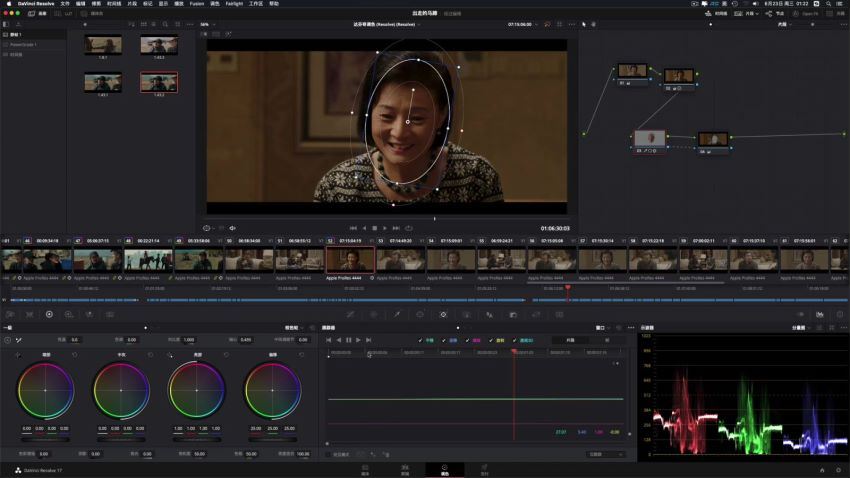Switch to the Color page tab
Screen dimensions: 850x478
(445, 470)
